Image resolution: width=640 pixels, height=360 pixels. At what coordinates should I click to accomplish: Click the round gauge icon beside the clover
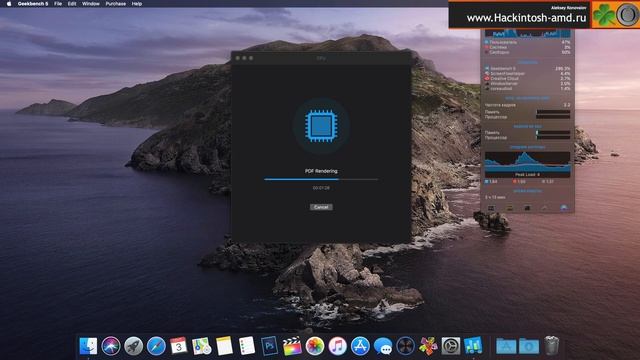pyautogui.click(x=627, y=15)
